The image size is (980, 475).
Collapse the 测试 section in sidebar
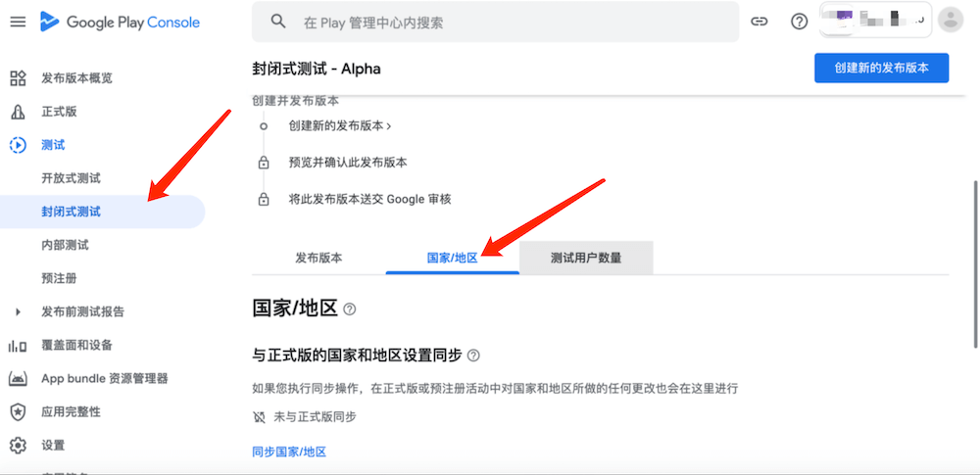point(53,145)
